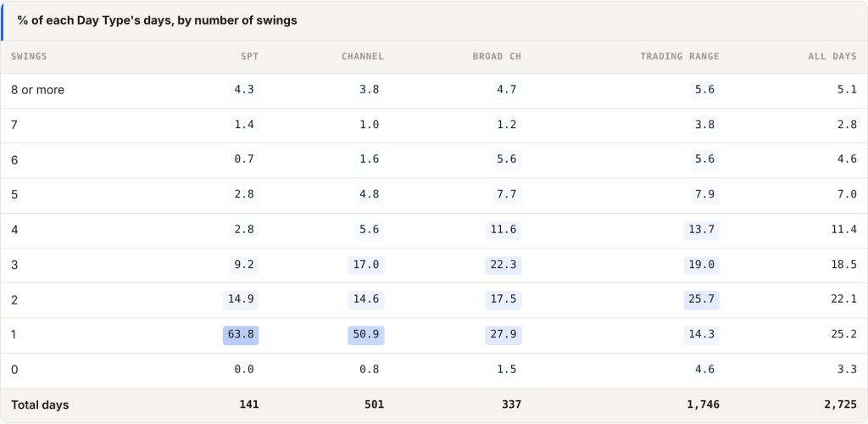The width and height of the screenshot is (868, 424).
Task: Select 1.5 in the BROAD CH column
Action: point(507,370)
